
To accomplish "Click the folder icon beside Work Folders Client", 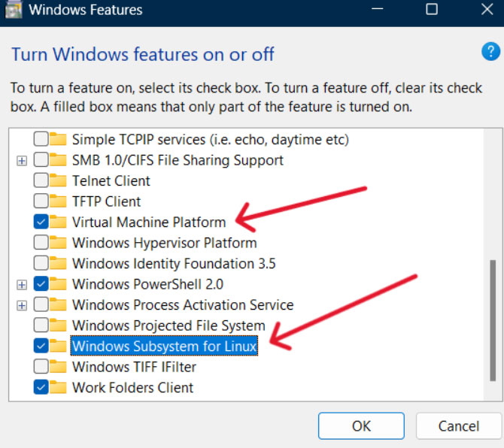I will pos(58,387).
